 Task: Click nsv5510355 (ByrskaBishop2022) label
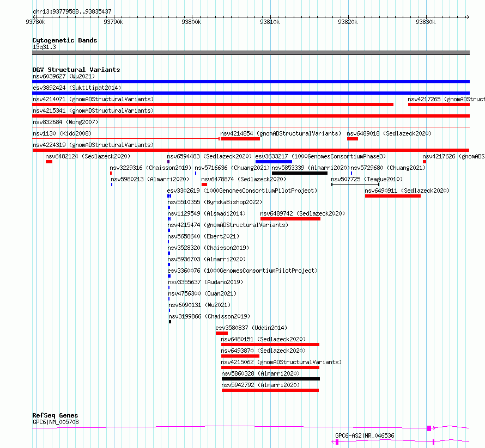215,202
